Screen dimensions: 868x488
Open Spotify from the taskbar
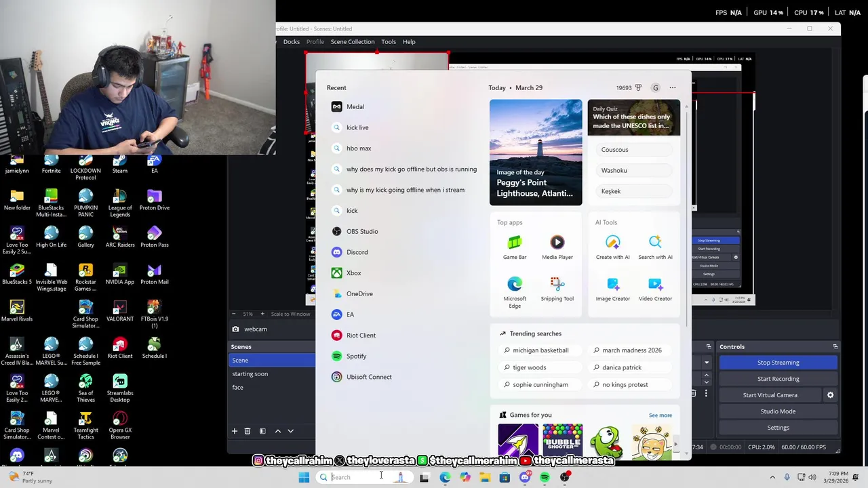(545, 477)
